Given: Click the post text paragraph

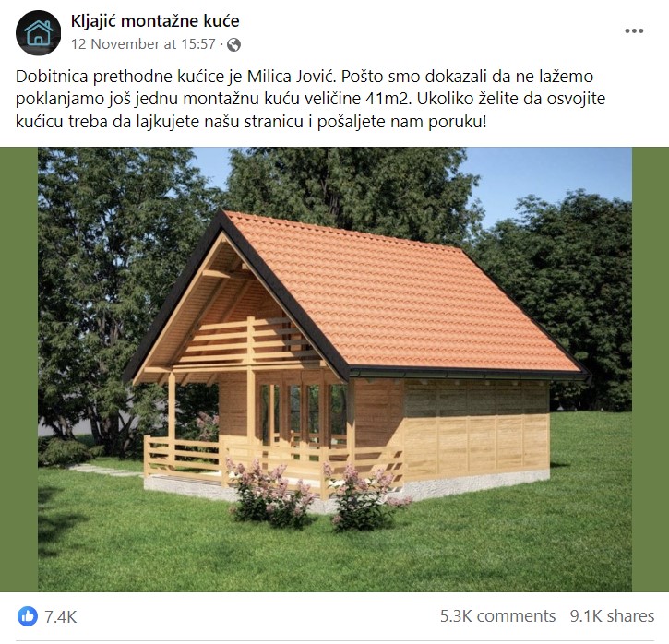Looking at the screenshot, I should click(x=311, y=99).
